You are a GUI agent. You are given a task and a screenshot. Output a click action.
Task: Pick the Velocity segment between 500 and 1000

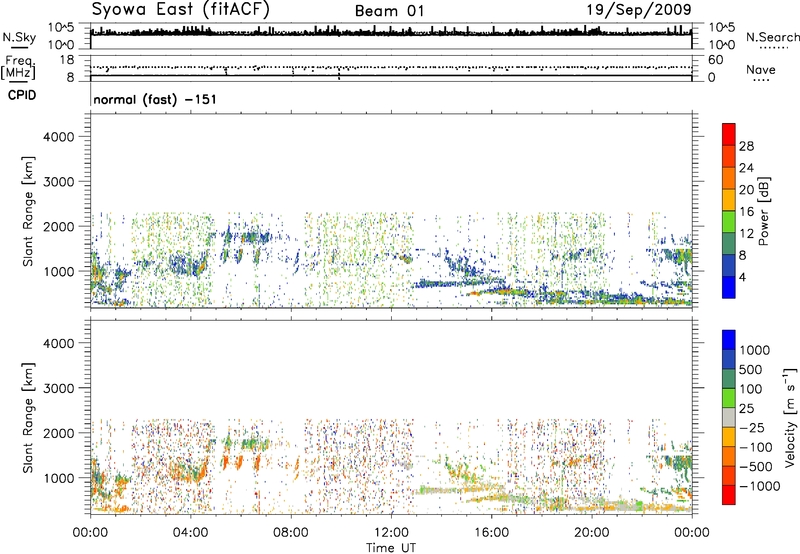729,359
